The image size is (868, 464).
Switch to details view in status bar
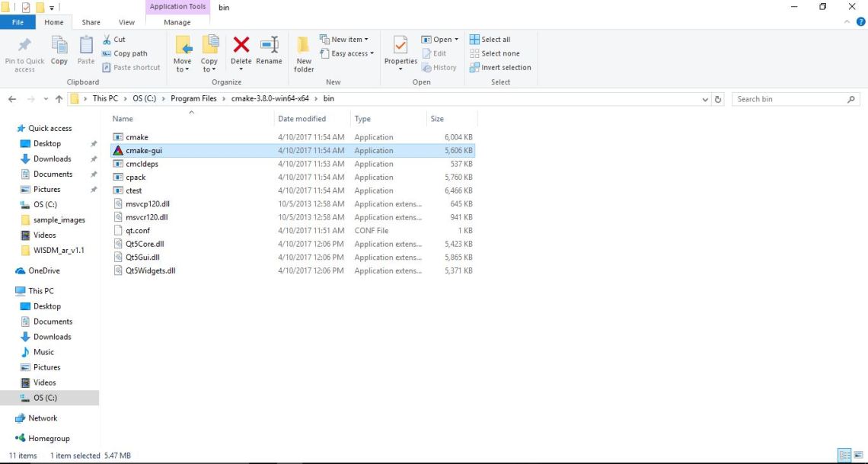pyautogui.click(x=844, y=455)
